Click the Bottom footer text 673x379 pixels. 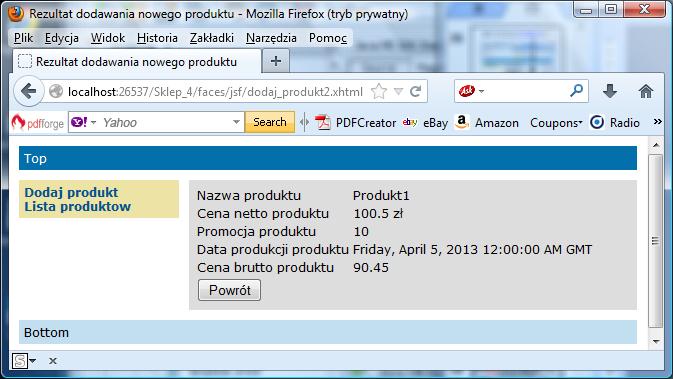click(46, 333)
